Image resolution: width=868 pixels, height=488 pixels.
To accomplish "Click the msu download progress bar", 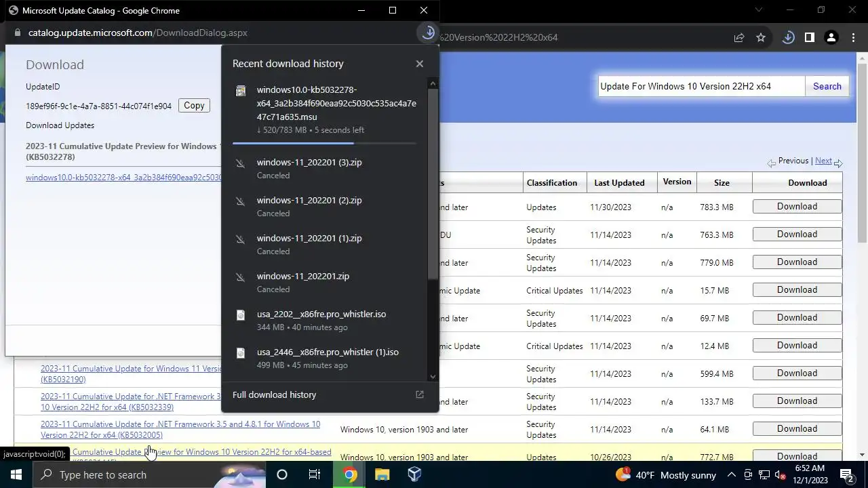I will [324, 143].
